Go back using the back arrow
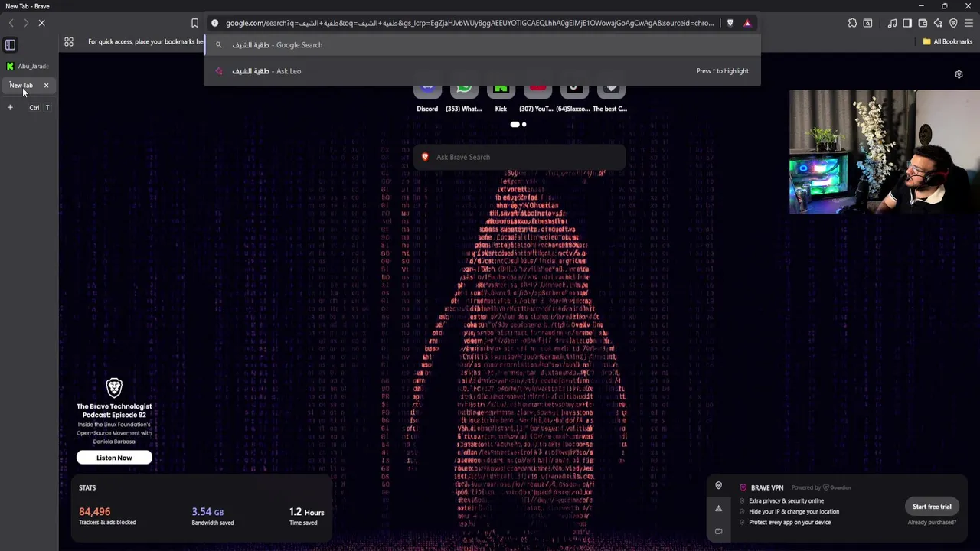This screenshot has height=551, width=980. [11, 23]
